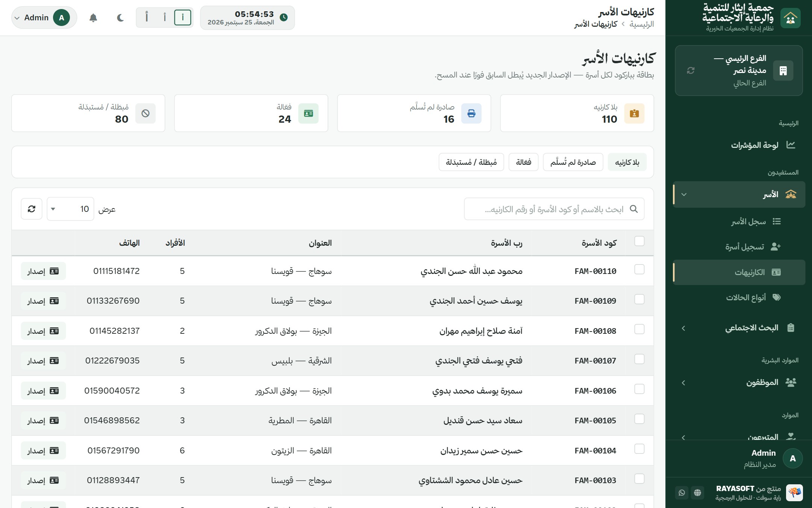
Task: Click the clock icon beside the time
Action: pyautogui.click(x=284, y=17)
